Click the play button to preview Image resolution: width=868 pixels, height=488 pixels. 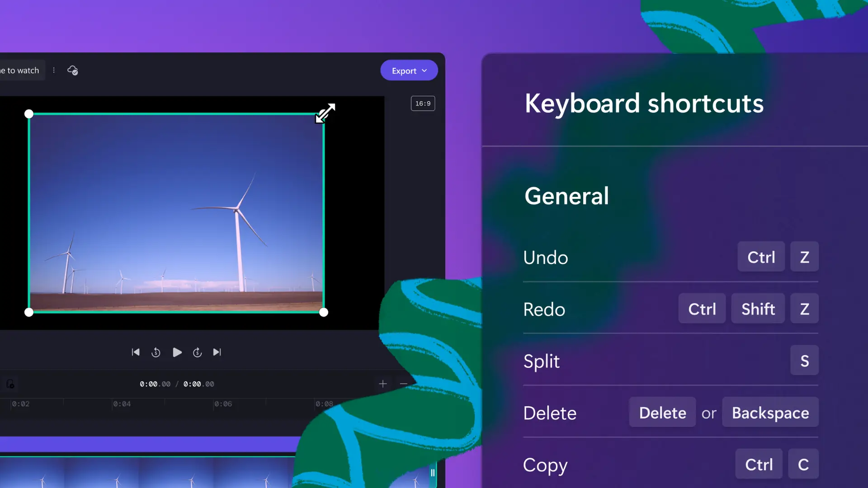tap(176, 352)
